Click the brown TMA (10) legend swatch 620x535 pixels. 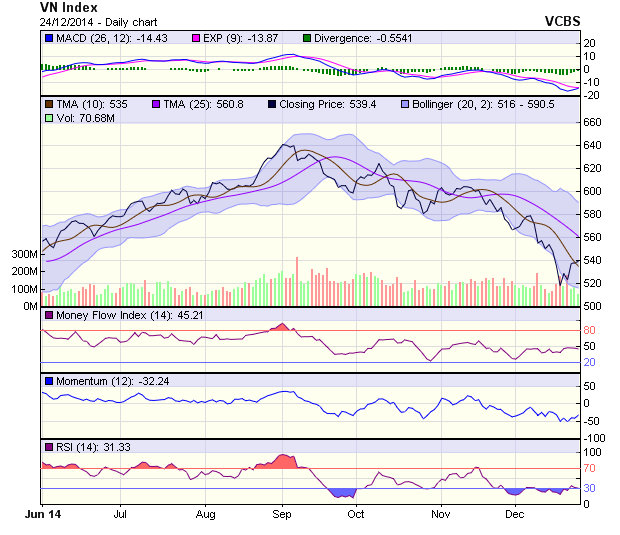click(49, 103)
